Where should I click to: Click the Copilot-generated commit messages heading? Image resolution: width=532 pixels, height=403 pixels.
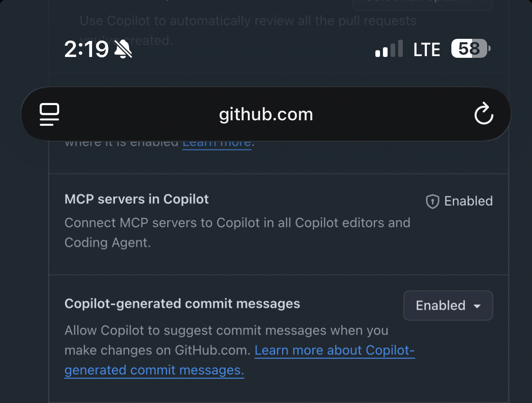coord(182,304)
